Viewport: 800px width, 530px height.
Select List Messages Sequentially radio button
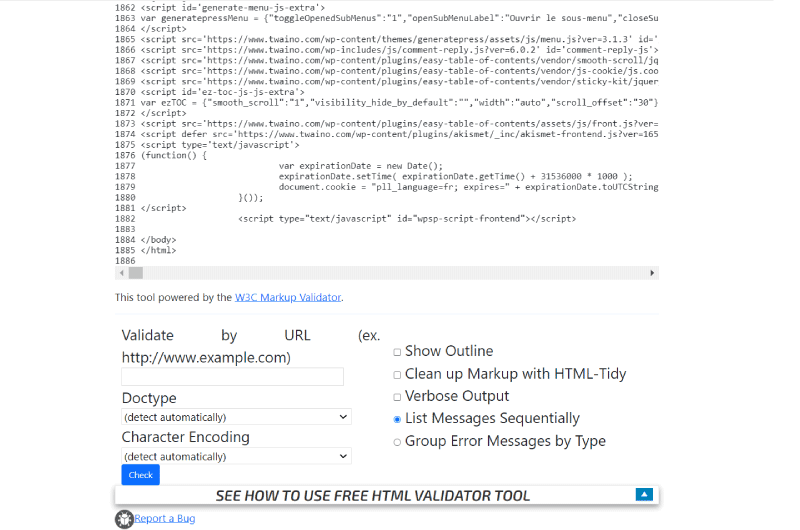(397, 419)
